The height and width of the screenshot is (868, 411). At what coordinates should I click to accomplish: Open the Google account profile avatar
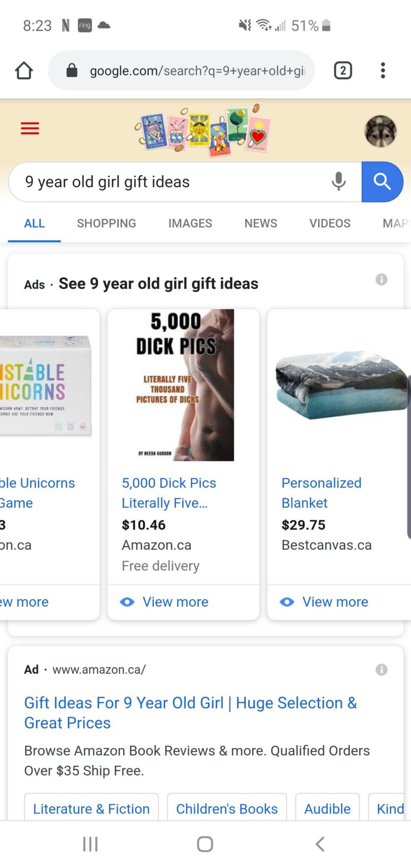click(381, 131)
